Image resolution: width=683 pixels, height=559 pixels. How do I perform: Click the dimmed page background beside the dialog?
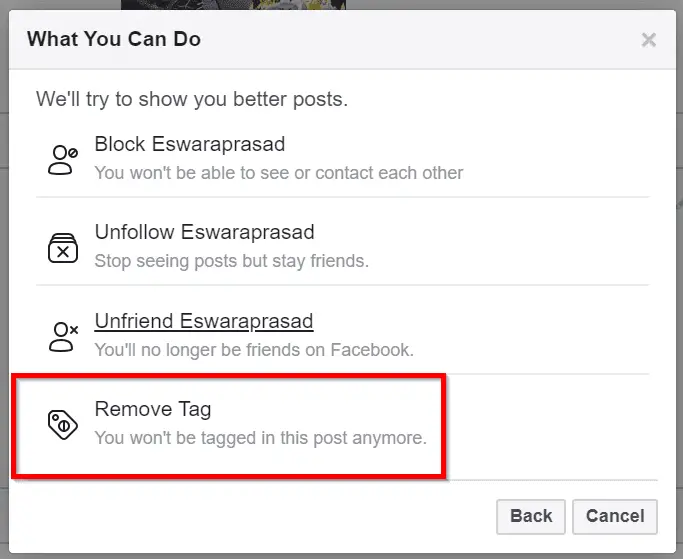[x=4, y=279]
